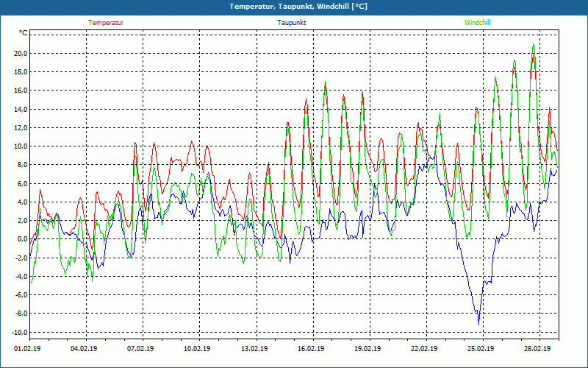Click the 6,0 y-axis value
Image resolution: width=588 pixels, height=368 pixels.
(x=22, y=183)
